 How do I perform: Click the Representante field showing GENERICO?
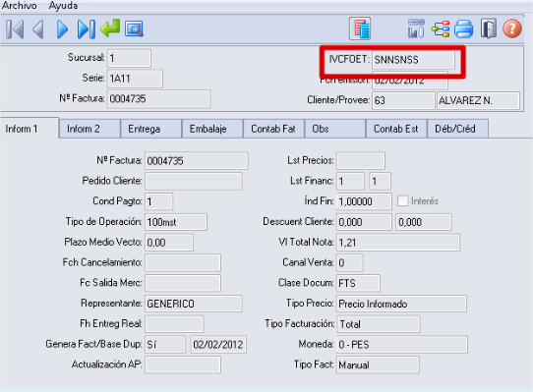pos(194,304)
